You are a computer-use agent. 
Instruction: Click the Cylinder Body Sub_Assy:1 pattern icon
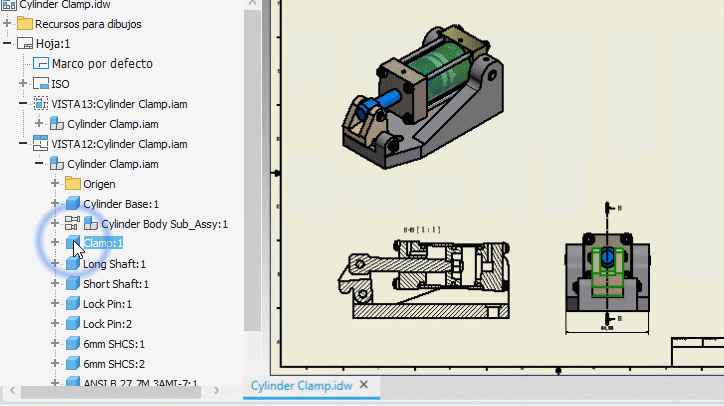click(72, 224)
